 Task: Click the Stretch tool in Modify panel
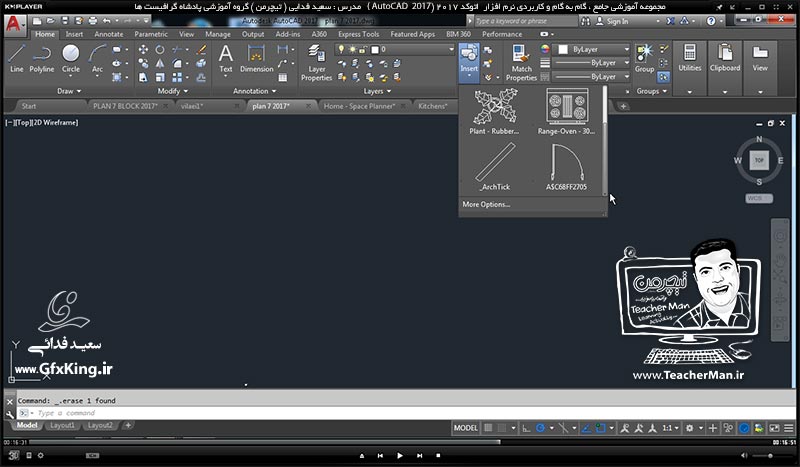pyautogui.click(x=143, y=78)
